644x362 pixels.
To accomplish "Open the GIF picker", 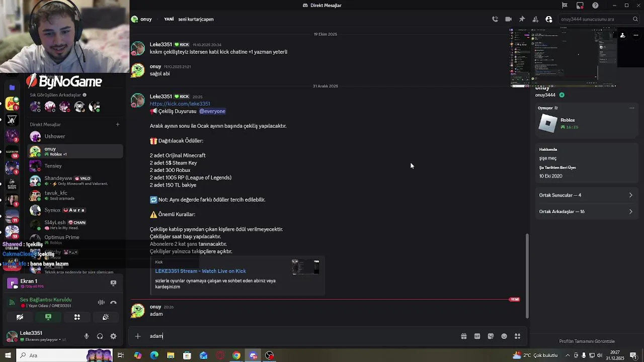I will point(477,336).
